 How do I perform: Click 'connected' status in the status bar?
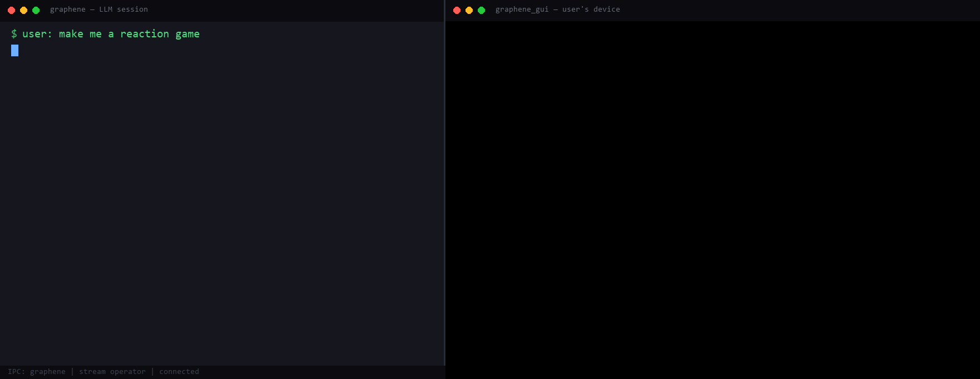pos(179,372)
